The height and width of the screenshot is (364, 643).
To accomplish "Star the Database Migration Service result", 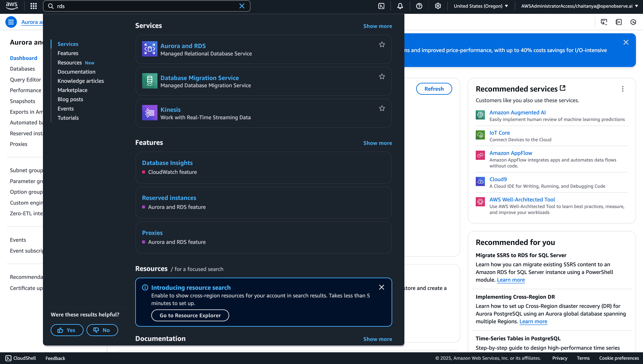I will 382,77.
